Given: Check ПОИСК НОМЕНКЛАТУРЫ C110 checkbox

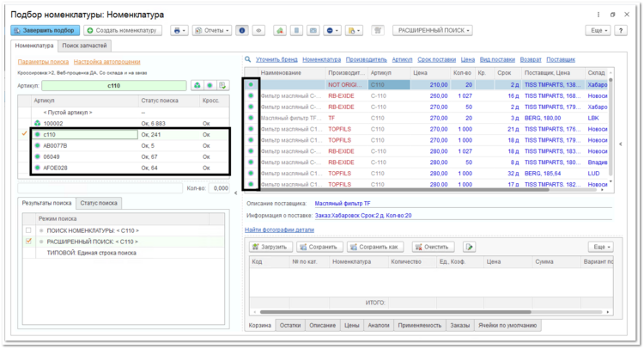Looking at the screenshot, I should [x=28, y=230].
